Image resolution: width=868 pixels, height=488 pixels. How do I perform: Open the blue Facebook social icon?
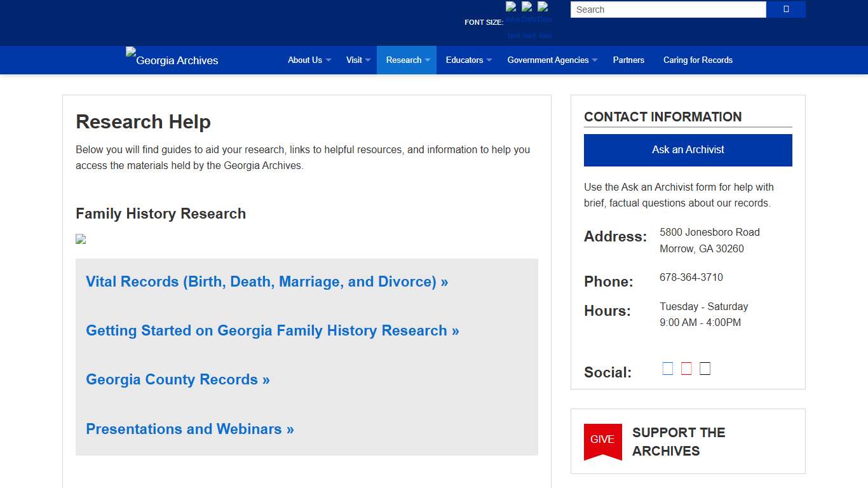[667, 368]
